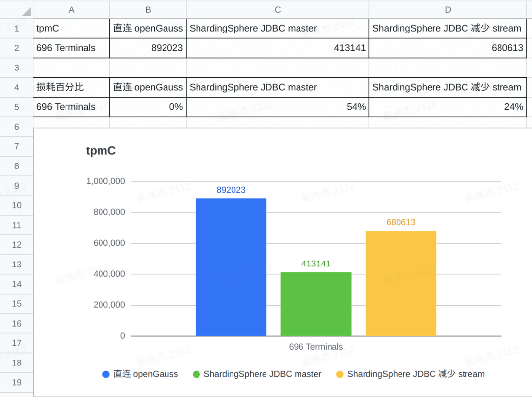Click legend text '直连 openGauss'
Screen dimensions: 532x397
point(145,374)
